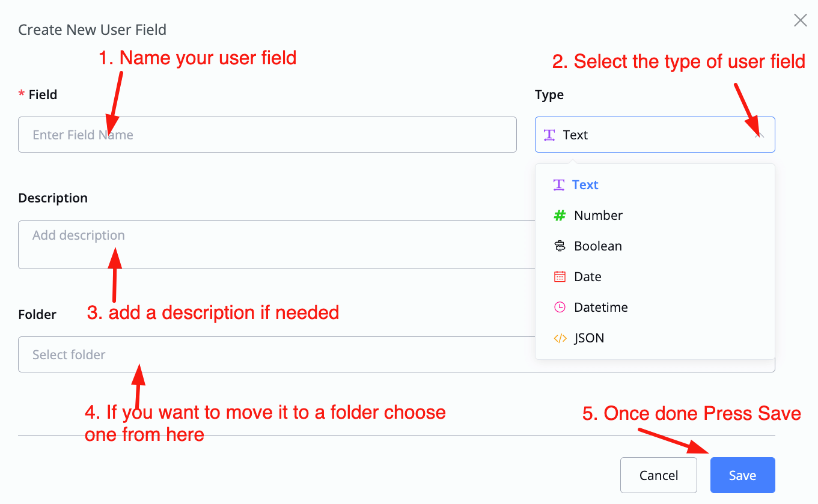Cancel creating the user field

coord(659,475)
